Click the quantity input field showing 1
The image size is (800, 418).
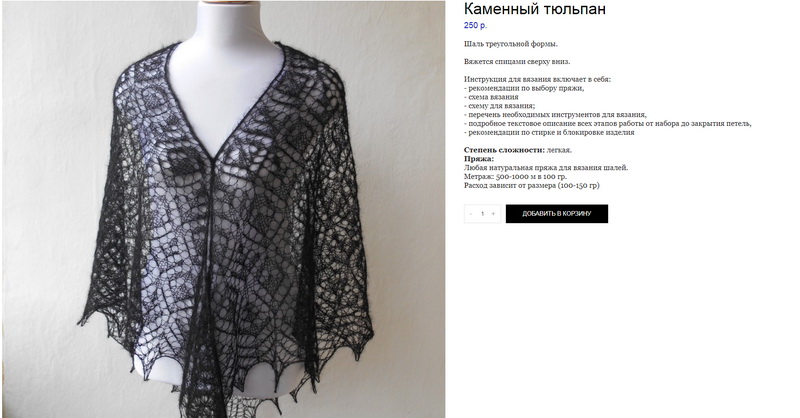coord(482,214)
